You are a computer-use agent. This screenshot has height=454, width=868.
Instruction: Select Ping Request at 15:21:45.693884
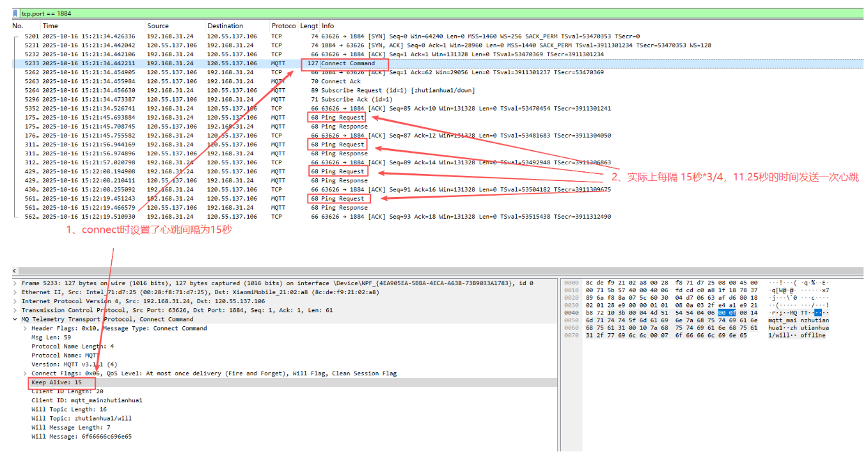(437, 117)
